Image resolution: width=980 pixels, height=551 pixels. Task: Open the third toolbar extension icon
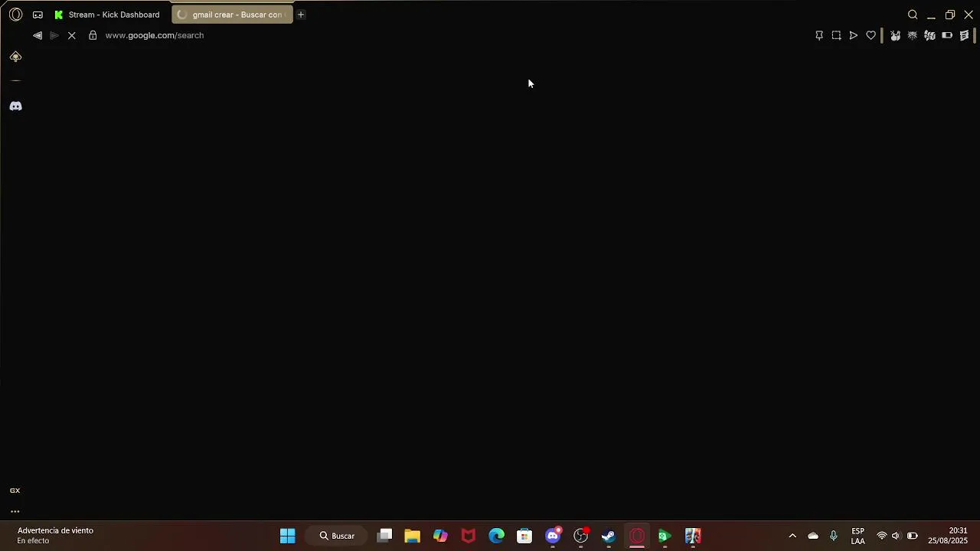pyautogui.click(x=929, y=35)
